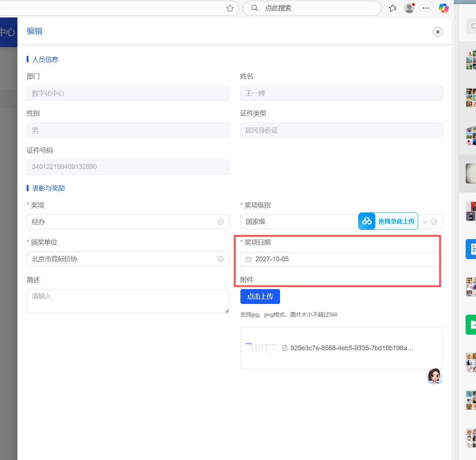Click the 奖项 input containing 经办
The image size is (476, 460).
tap(122, 222)
